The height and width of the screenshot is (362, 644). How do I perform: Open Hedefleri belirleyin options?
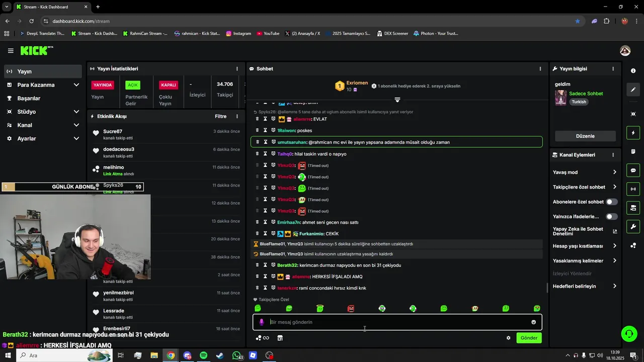pyautogui.click(x=585, y=286)
